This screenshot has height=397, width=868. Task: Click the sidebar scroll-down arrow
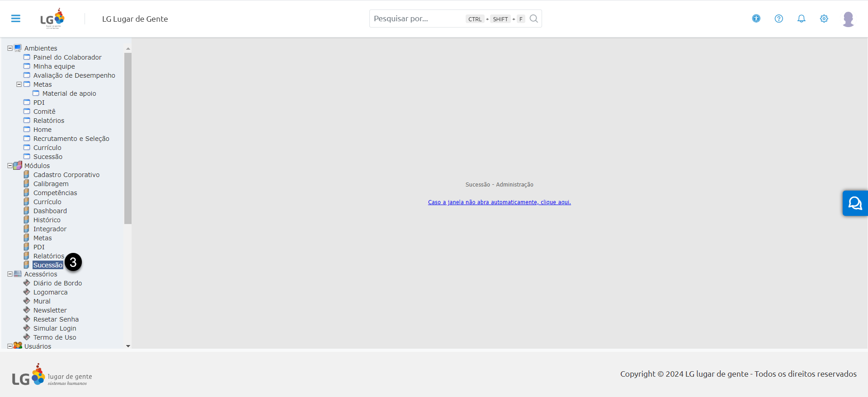coord(128,346)
